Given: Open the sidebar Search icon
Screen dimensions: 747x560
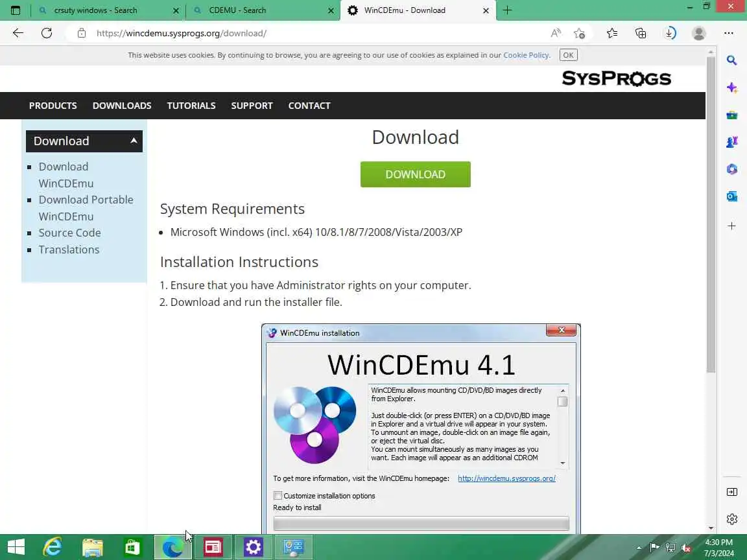Looking at the screenshot, I should pos(731,60).
